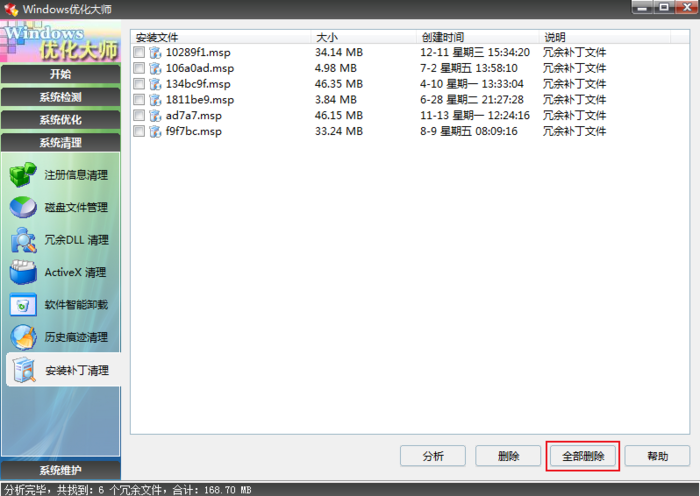
Task: Mark the checkbox for f9f7bc.msp
Action: pos(139,131)
